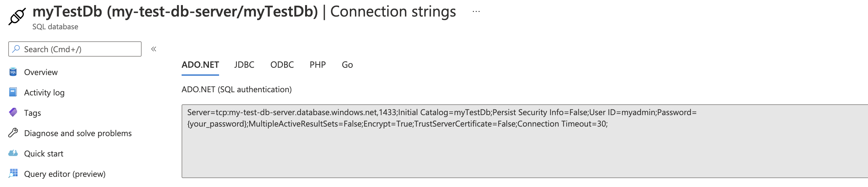The image size is (868, 187).
Task: View the Go connection string
Action: click(x=347, y=65)
